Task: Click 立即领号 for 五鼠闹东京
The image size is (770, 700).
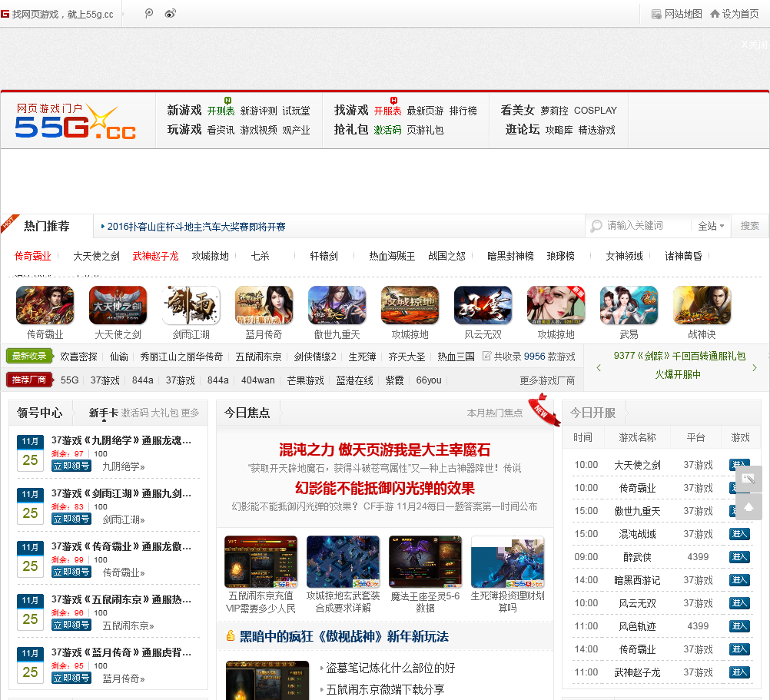Action: 71,625
